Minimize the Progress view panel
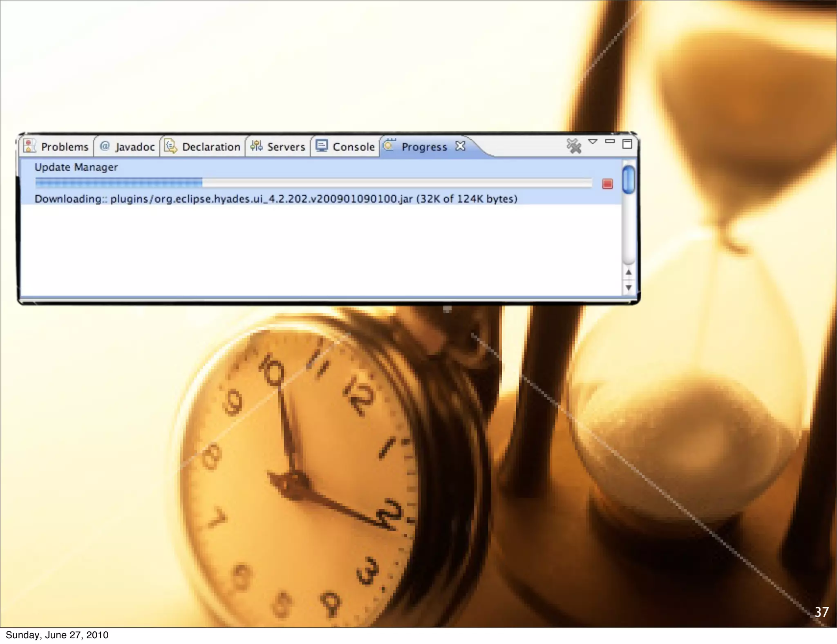Viewport: 837px width, 644px height. coord(610,141)
